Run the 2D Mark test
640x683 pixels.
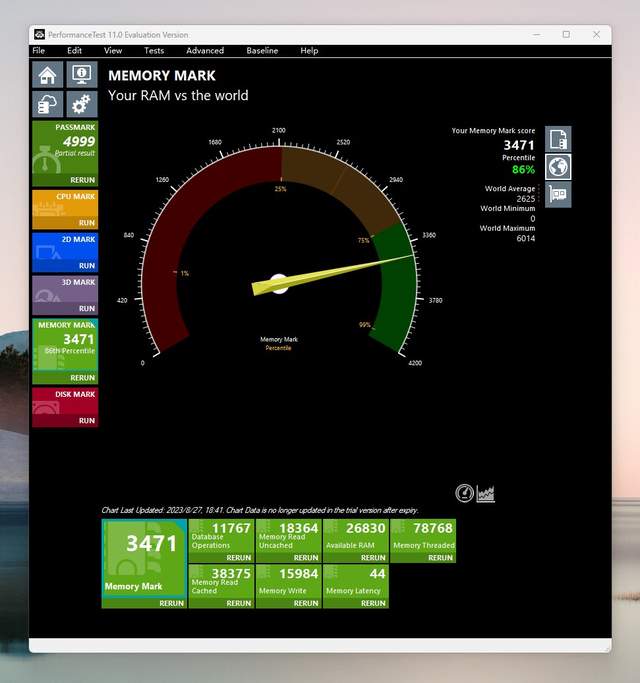pos(87,266)
